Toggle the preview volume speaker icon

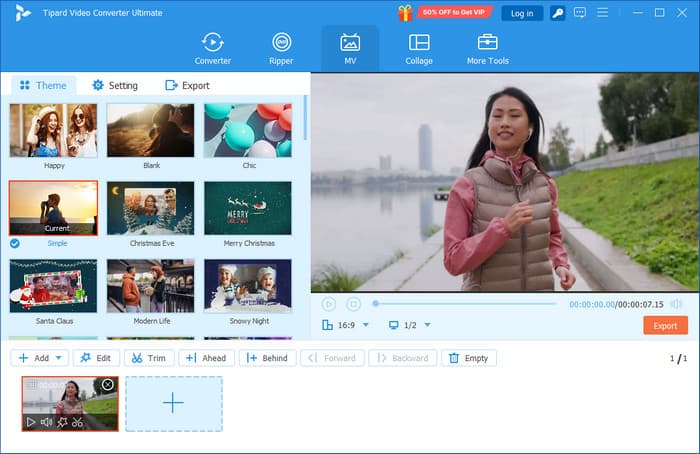click(676, 304)
